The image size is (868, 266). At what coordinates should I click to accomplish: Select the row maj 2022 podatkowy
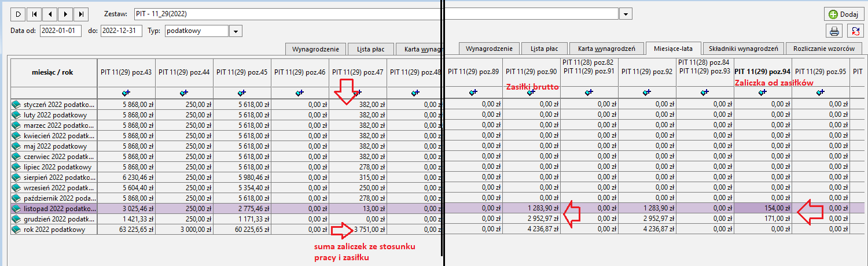(x=54, y=146)
